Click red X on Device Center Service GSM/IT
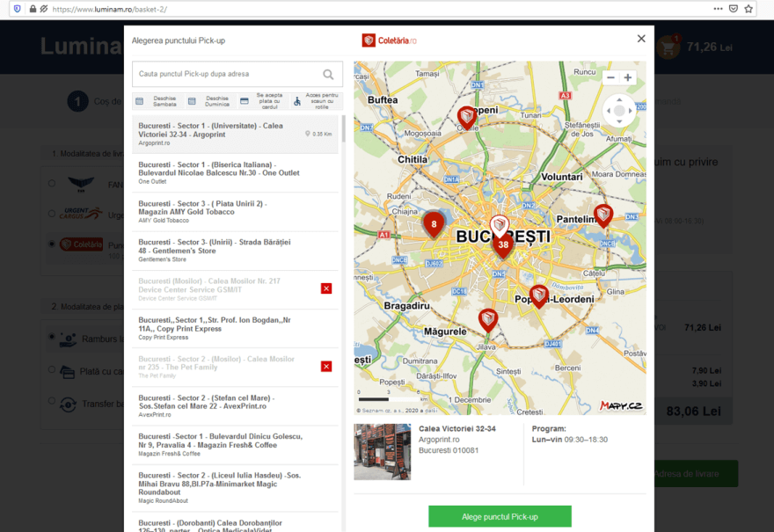This screenshot has height=532, width=774. pyautogui.click(x=326, y=288)
